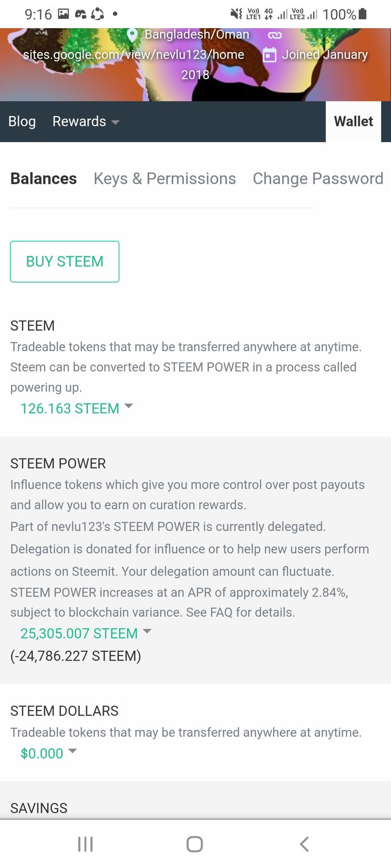
Task: Open the sites.google.com profile website link
Action: click(x=133, y=55)
